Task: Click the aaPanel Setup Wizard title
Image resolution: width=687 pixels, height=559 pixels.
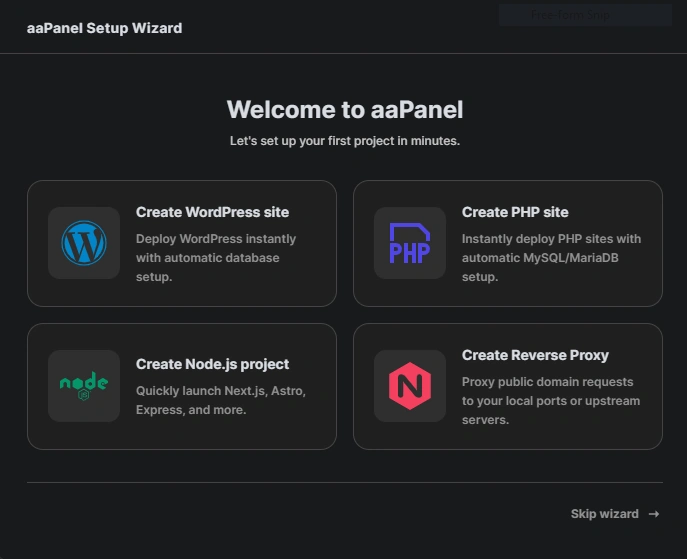Action: (x=104, y=28)
